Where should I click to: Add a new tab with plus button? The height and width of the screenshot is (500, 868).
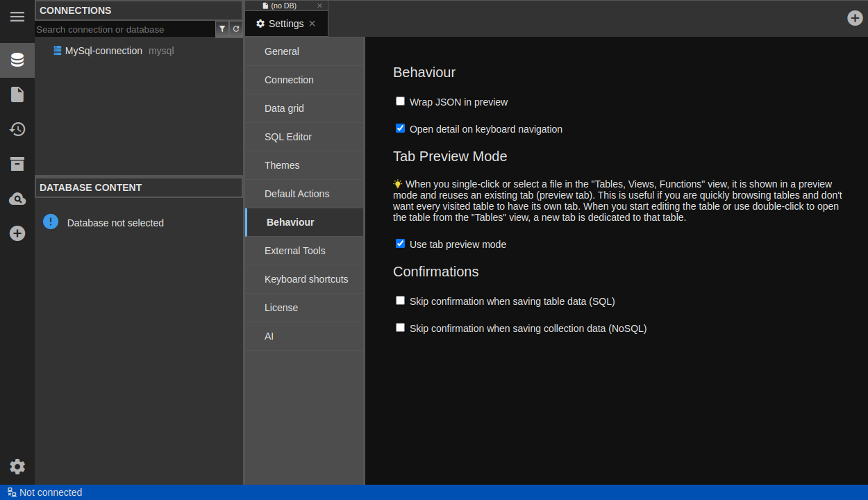[x=855, y=18]
